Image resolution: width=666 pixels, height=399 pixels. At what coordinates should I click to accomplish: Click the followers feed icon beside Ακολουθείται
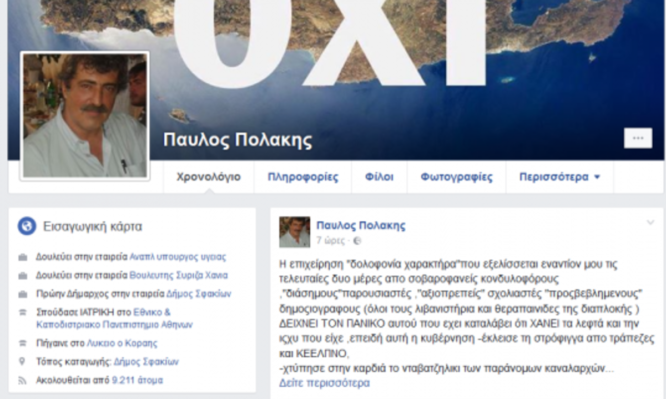(x=23, y=380)
